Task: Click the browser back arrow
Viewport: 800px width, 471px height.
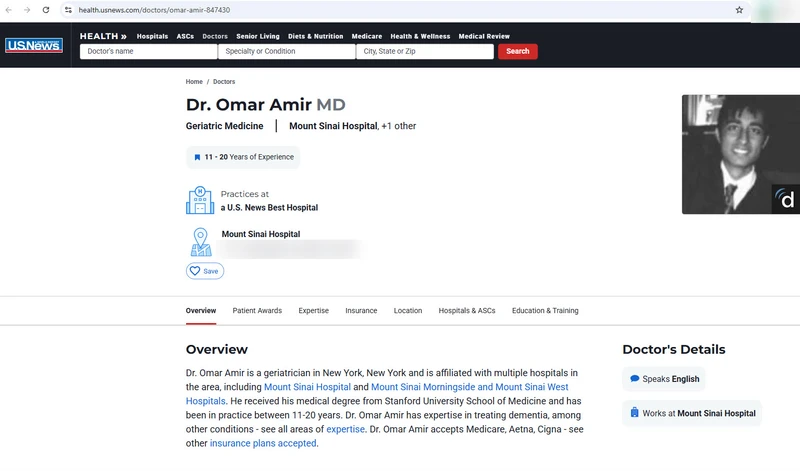Action: coord(10,10)
